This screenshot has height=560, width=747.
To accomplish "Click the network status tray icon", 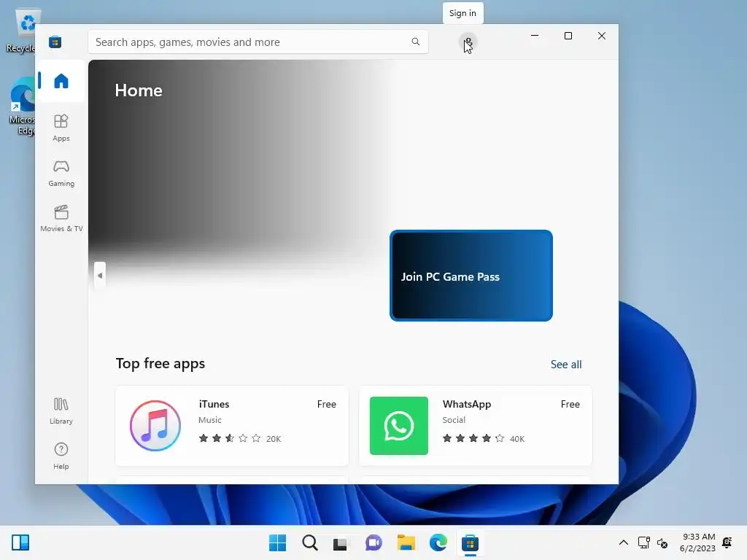I will [x=643, y=542].
